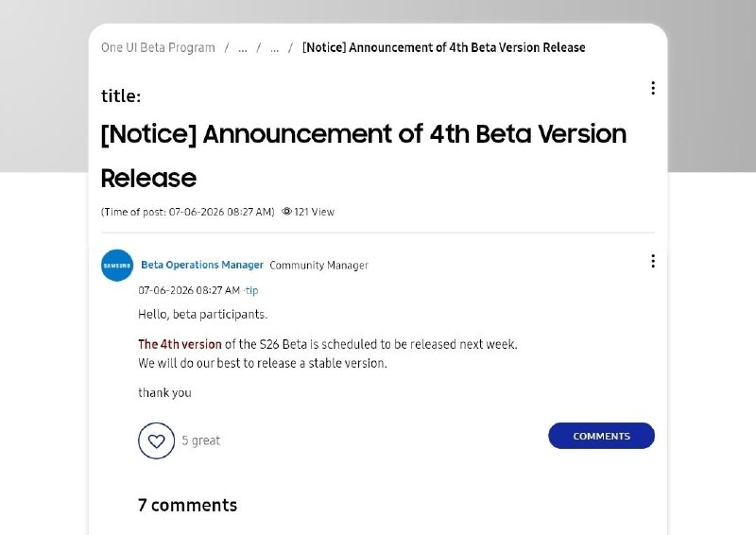The image size is (756, 535).
Task: Click the Community Manager role label
Action: point(318,266)
